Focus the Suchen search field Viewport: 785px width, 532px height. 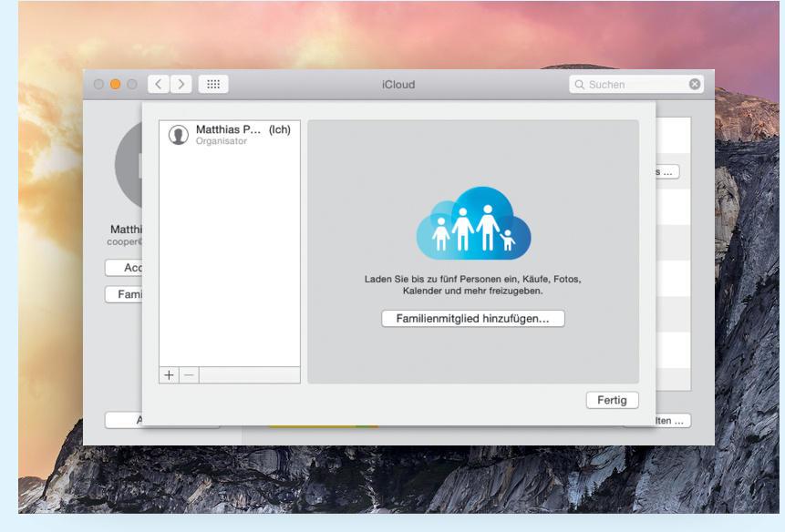(x=635, y=84)
